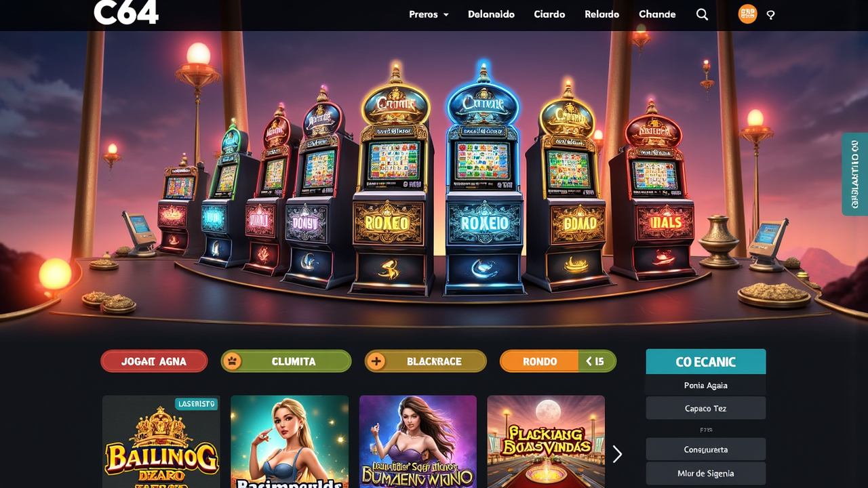Open the Blackiang Boas Vindas game thumbnail
Image resolution: width=868 pixels, height=488 pixels.
pos(546,442)
